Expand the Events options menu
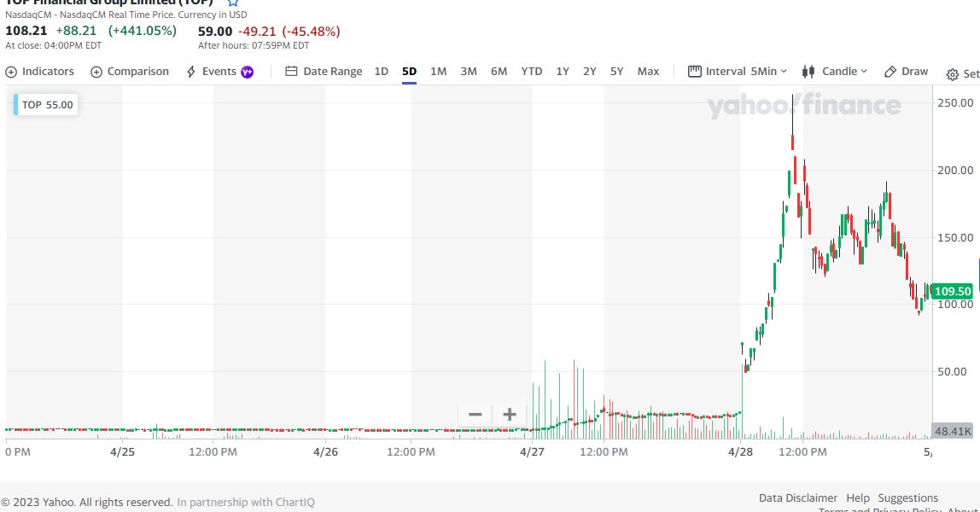This screenshot has height=512, width=980. [219, 72]
